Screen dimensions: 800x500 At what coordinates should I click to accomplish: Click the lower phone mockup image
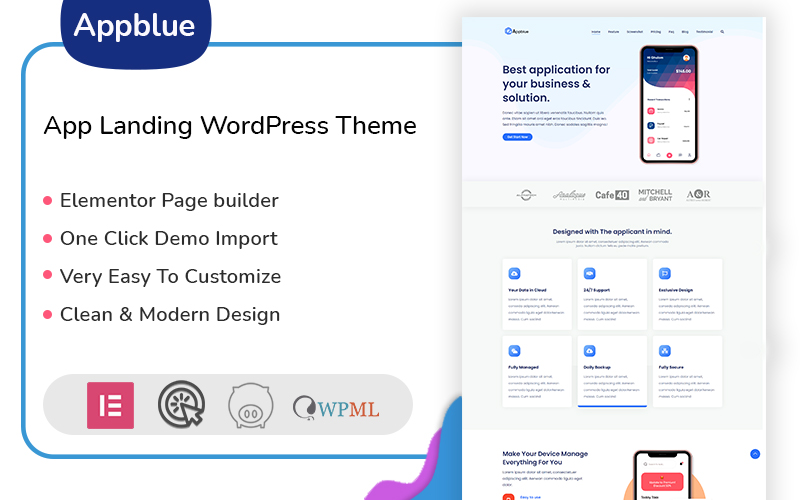[663, 476]
